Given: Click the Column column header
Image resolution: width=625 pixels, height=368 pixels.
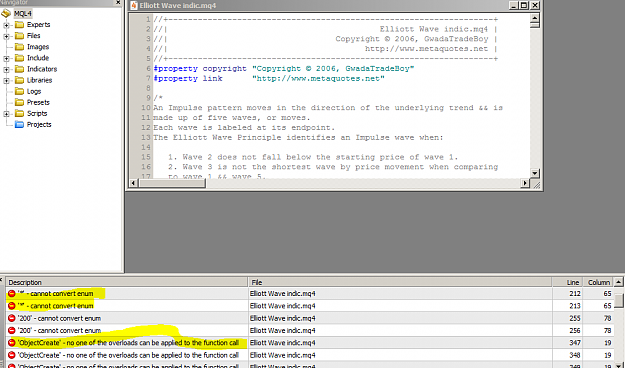Looking at the screenshot, I should click(x=598, y=282).
